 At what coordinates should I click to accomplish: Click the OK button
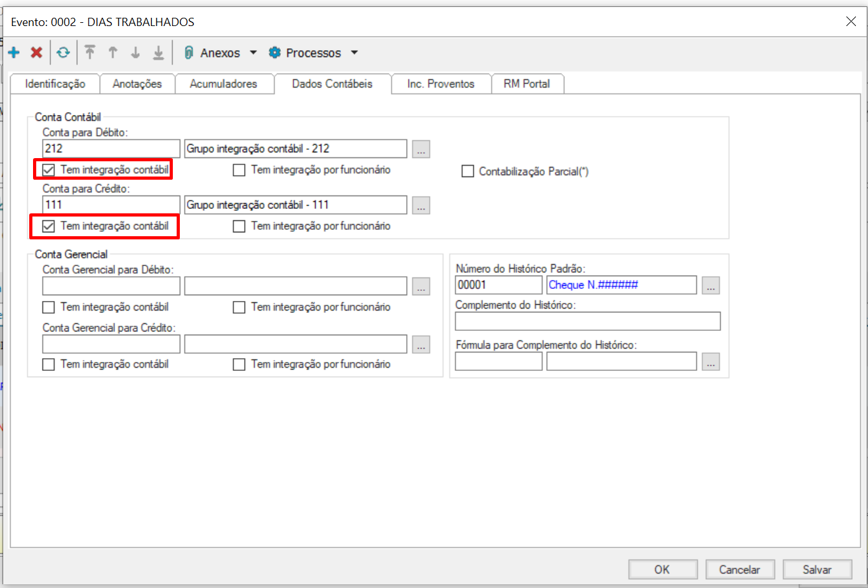[663, 570]
